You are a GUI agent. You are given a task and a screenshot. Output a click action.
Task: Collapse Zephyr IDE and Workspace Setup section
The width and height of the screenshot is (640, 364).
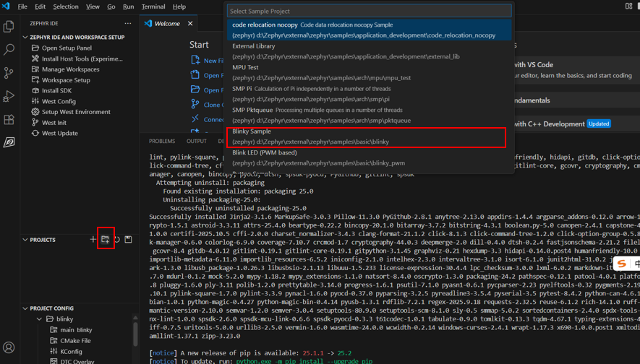pyautogui.click(x=25, y=37)
